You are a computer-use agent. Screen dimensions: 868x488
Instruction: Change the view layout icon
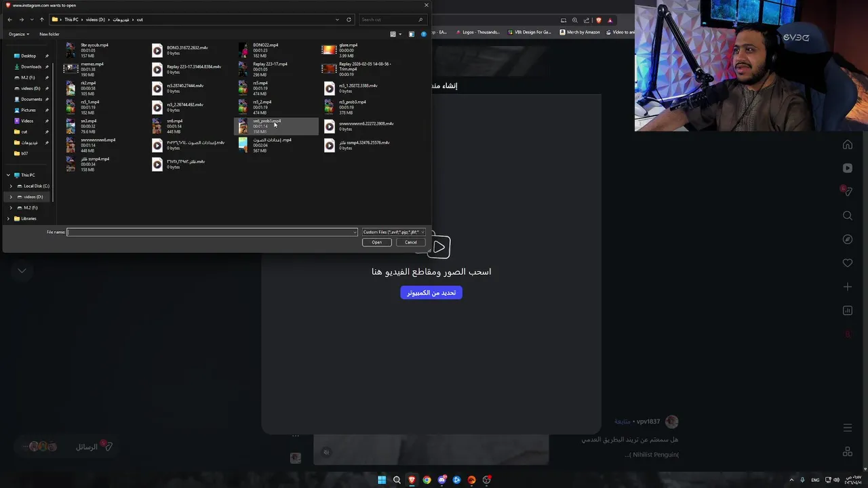393,34
